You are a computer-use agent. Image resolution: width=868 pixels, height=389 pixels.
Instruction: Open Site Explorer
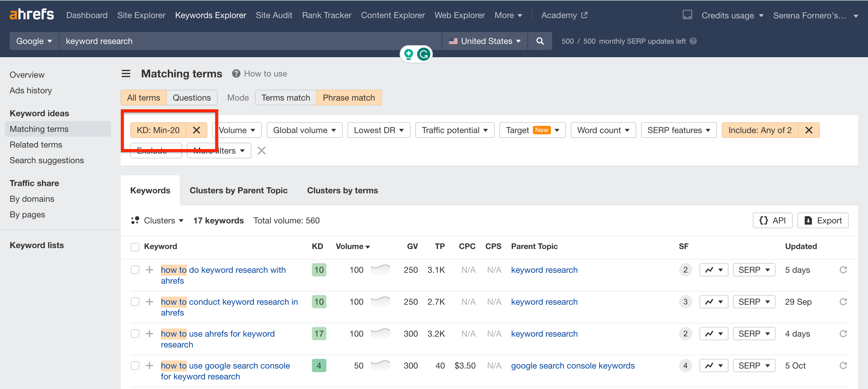[x=141, y=15]
